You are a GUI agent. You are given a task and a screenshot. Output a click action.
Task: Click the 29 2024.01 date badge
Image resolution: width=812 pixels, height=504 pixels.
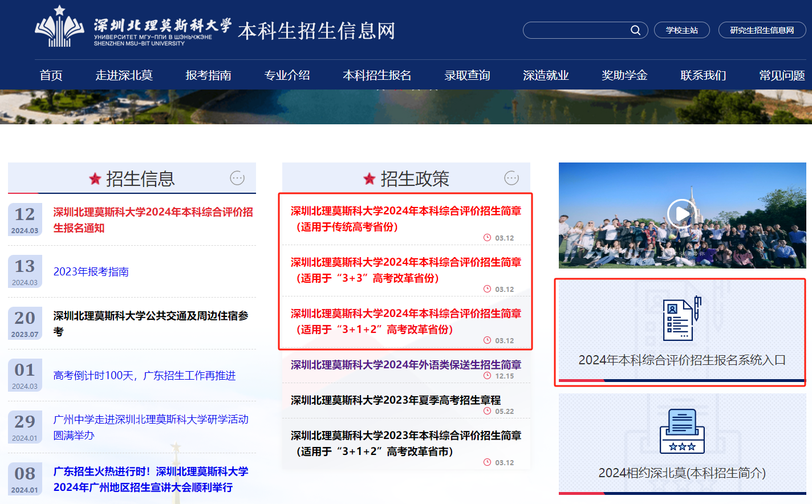tap(25, 427)
